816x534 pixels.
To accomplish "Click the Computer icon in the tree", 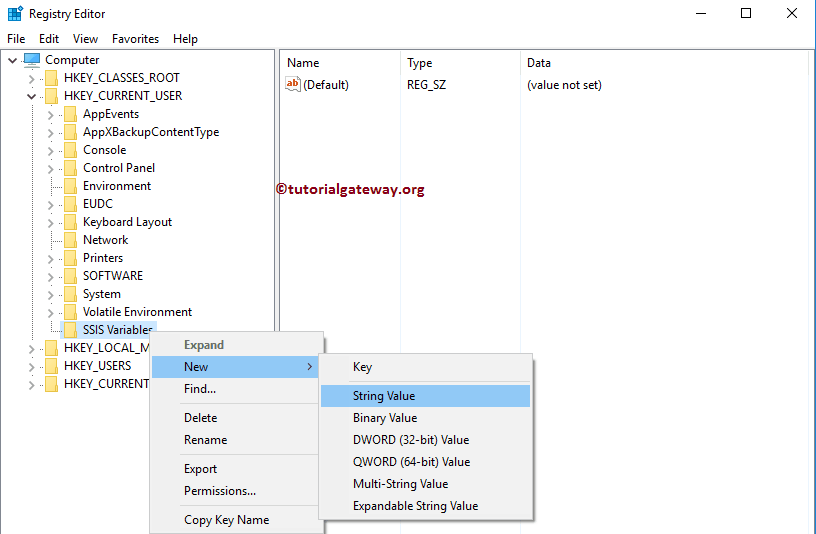I will [x=32, y=60].
